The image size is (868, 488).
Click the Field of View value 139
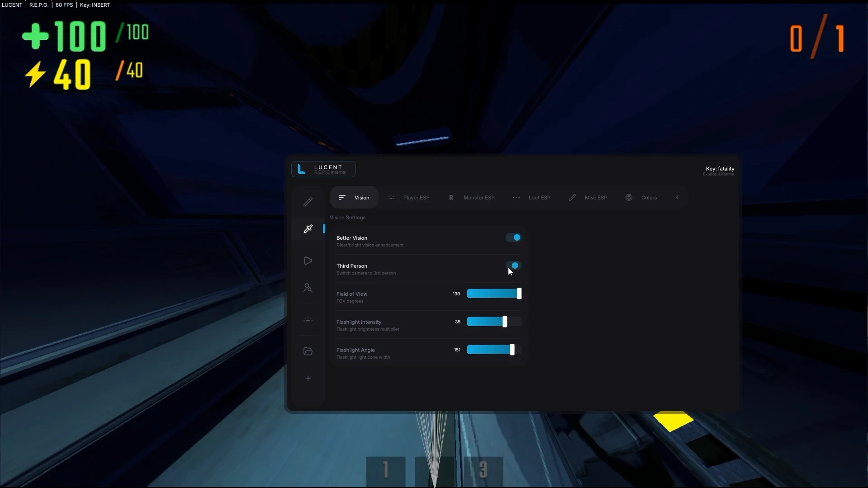point(456,294)
